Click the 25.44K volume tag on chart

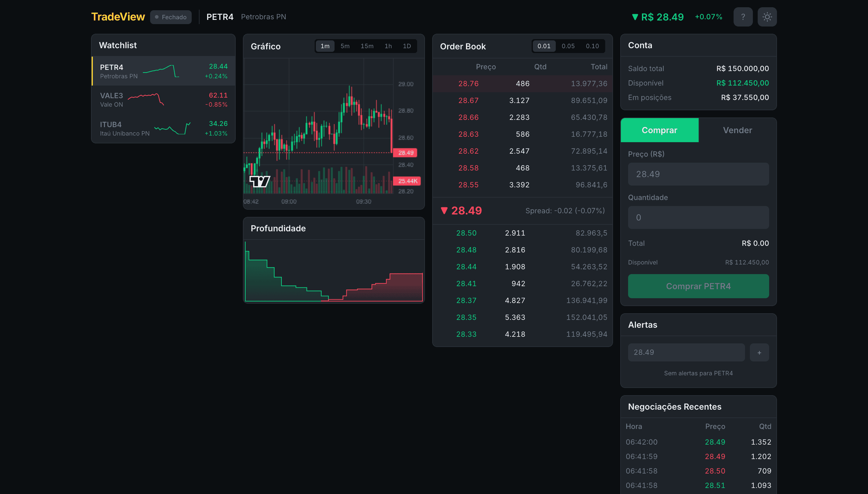(x=407, y=181)
